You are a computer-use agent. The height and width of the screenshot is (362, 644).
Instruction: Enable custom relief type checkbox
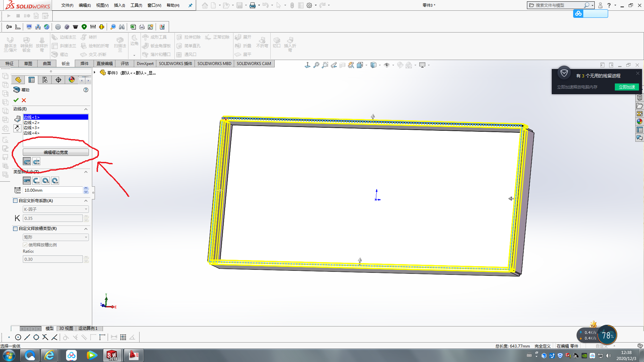[x=15, y=229]
